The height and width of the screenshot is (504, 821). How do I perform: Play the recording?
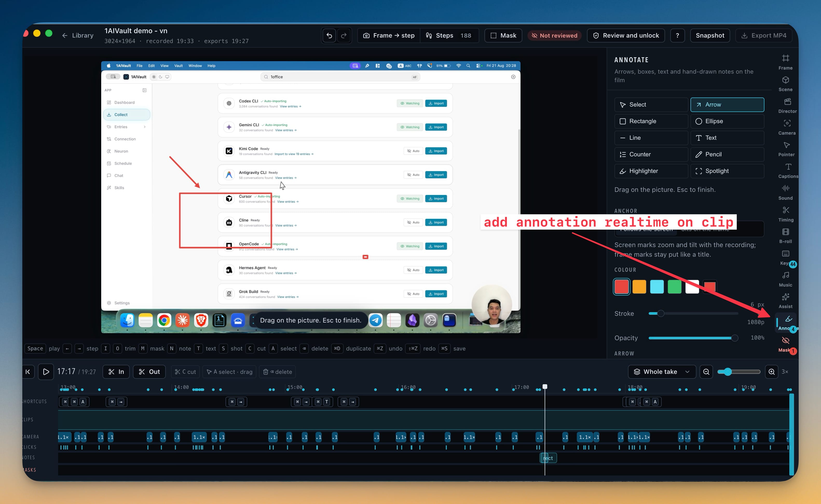[x=46, y=372]
